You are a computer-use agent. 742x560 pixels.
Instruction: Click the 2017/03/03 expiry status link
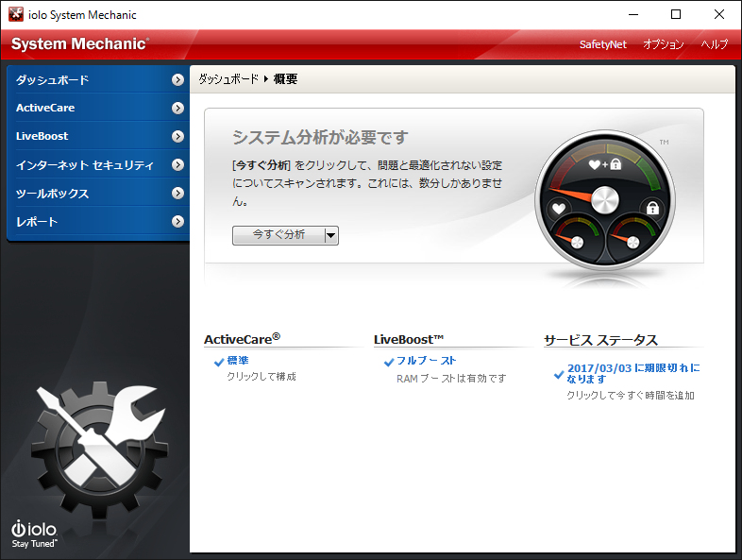633,374
